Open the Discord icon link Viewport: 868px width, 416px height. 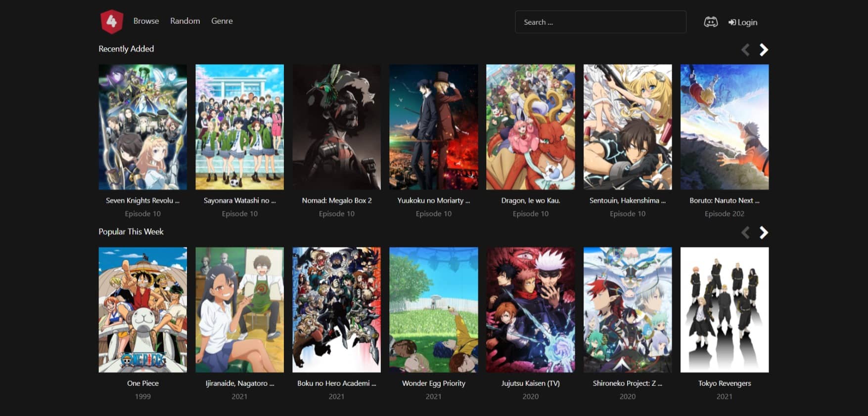pos(711,22)
